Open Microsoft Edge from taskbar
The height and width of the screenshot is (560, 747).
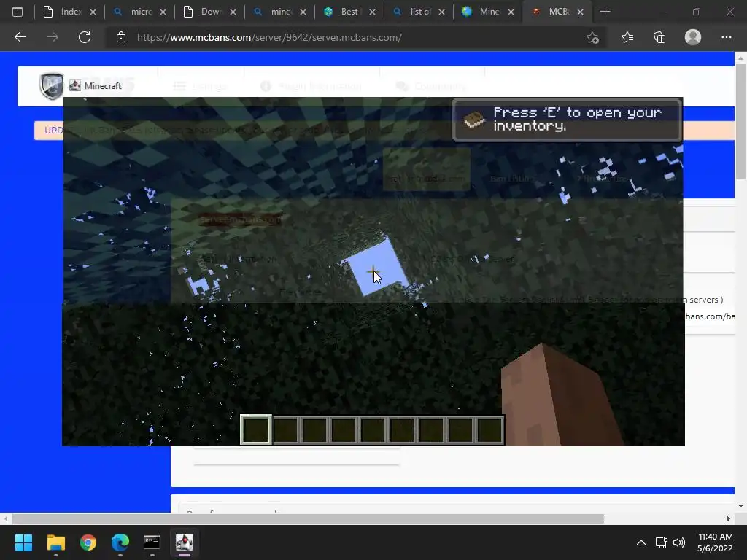coord(120,542)
